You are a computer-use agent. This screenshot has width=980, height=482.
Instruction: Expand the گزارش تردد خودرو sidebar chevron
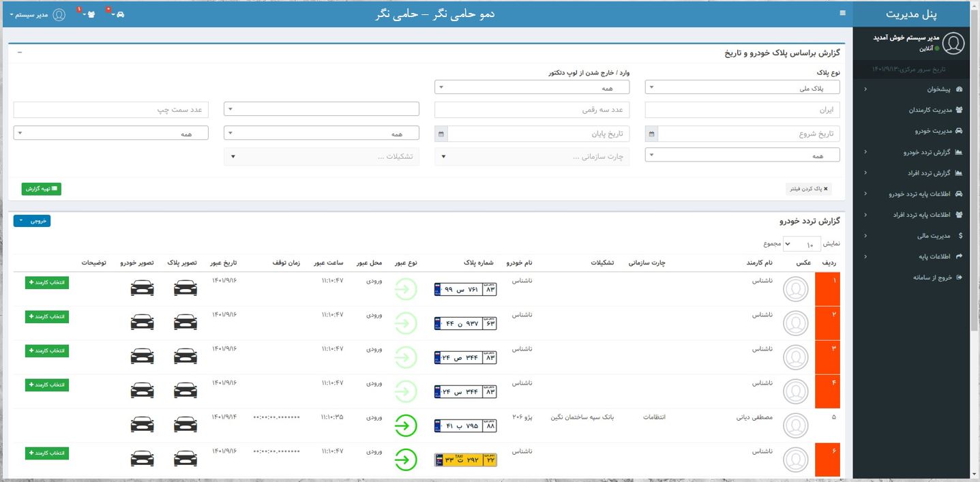(865, 153)
